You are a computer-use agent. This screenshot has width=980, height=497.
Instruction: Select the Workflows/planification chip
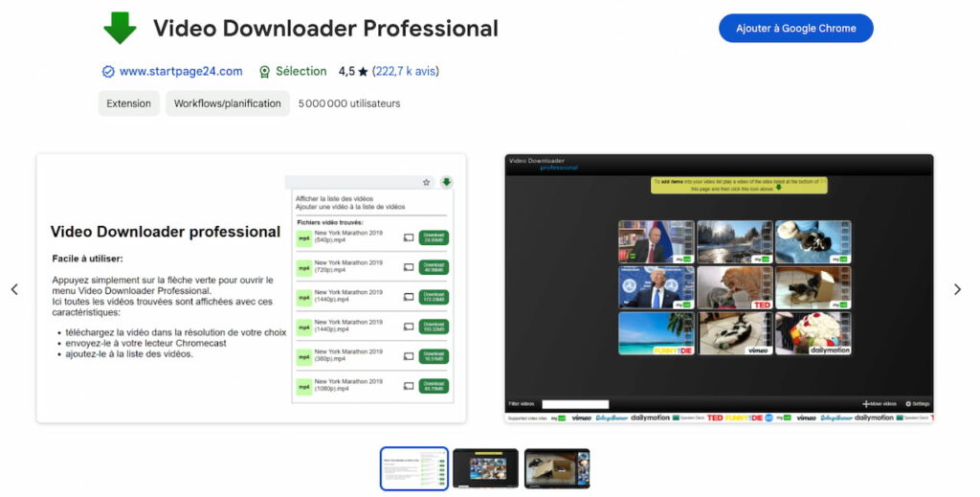[228, 103]
